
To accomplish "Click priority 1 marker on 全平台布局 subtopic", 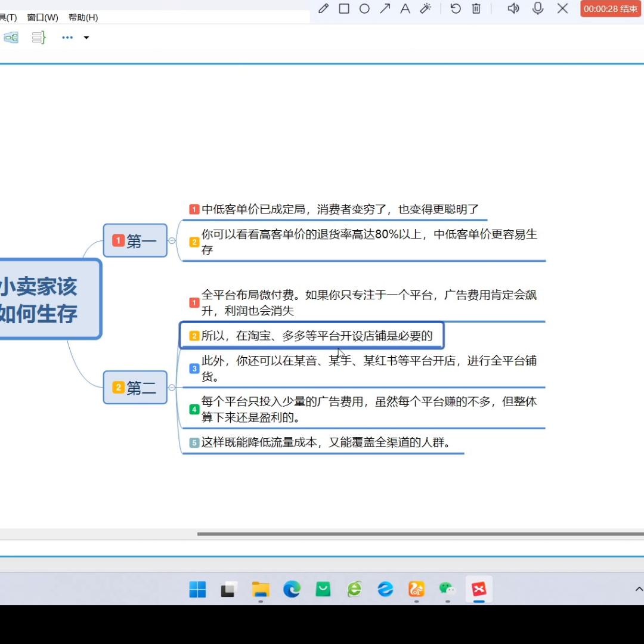I will [x=194, y=303].
